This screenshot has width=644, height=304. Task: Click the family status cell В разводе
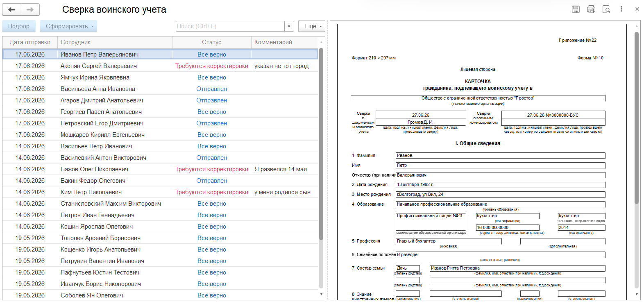point(500,255)
